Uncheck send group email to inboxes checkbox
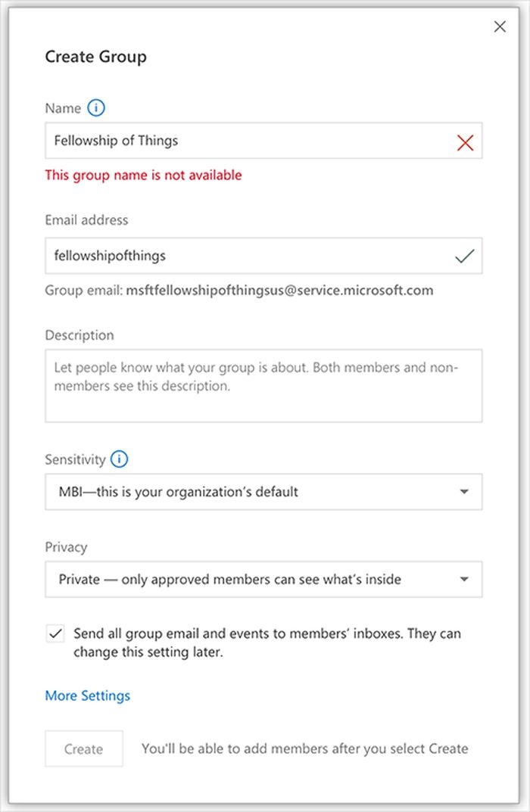Viewport: 530px width, 812px height. click(x=55, y=634)
